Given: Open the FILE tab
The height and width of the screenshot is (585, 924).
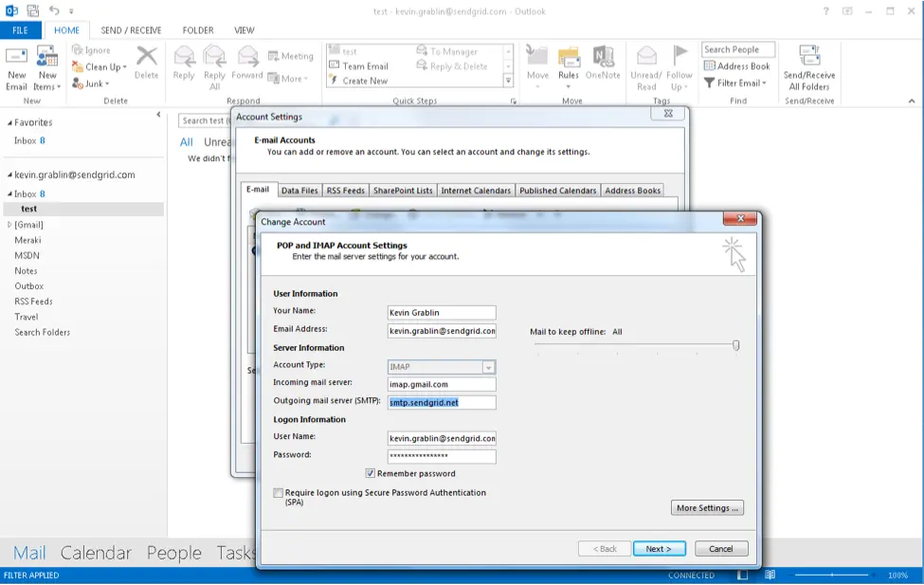Looking at the screenshot, I should coord(20,30).
